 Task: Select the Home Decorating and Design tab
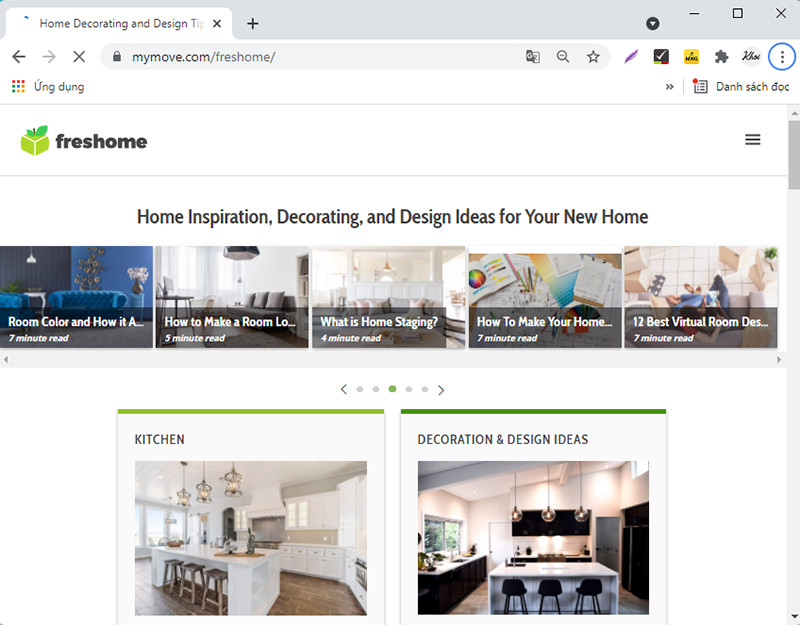pos(119,23)
